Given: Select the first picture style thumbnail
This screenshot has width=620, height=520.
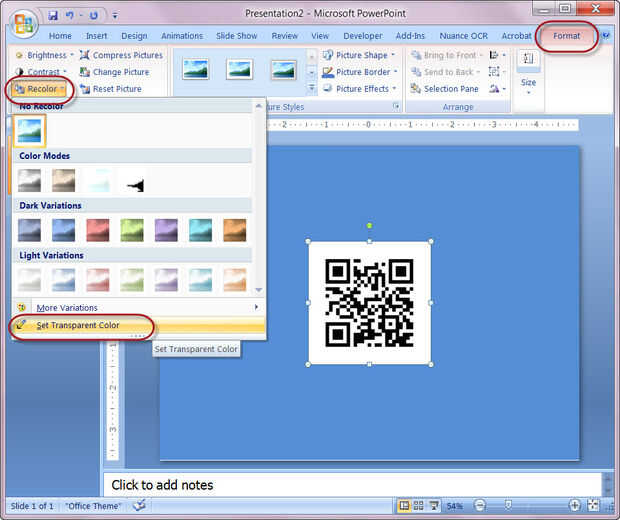Looking at the screenshot, I should click(x=196, y=70).
